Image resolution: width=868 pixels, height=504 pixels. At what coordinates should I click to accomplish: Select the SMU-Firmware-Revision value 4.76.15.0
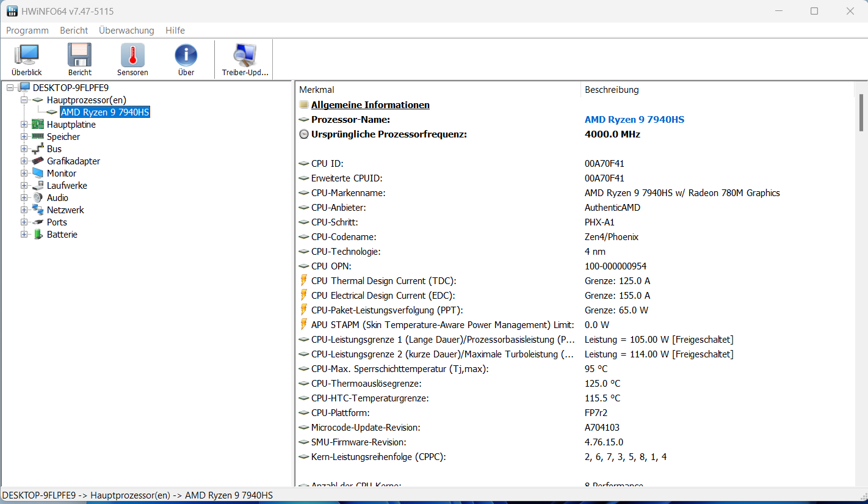(604, 442)
